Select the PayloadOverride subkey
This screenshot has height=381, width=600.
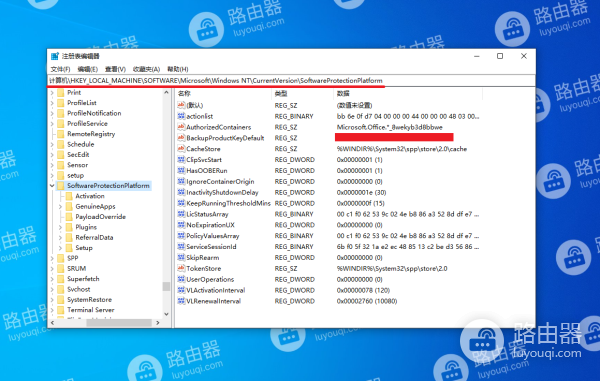point(100,217)
